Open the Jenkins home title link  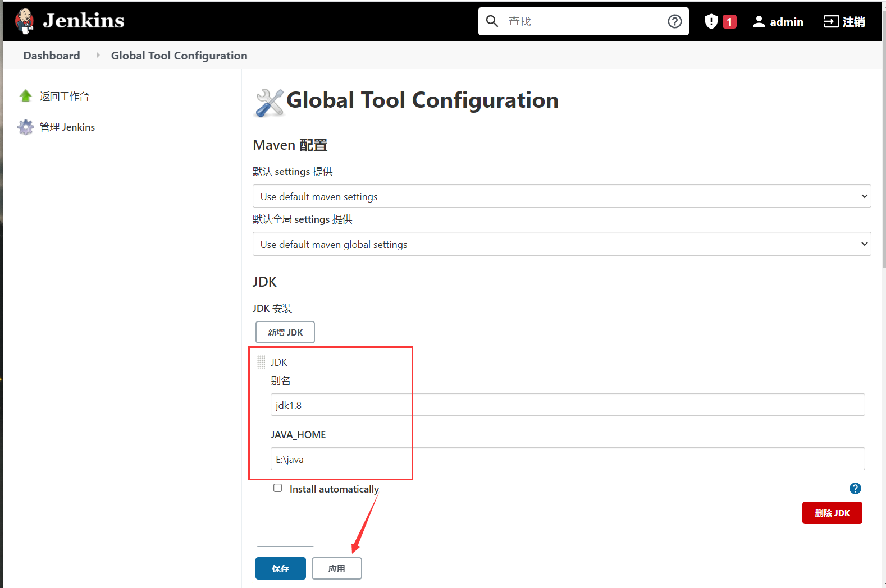(x=84, y=21)
